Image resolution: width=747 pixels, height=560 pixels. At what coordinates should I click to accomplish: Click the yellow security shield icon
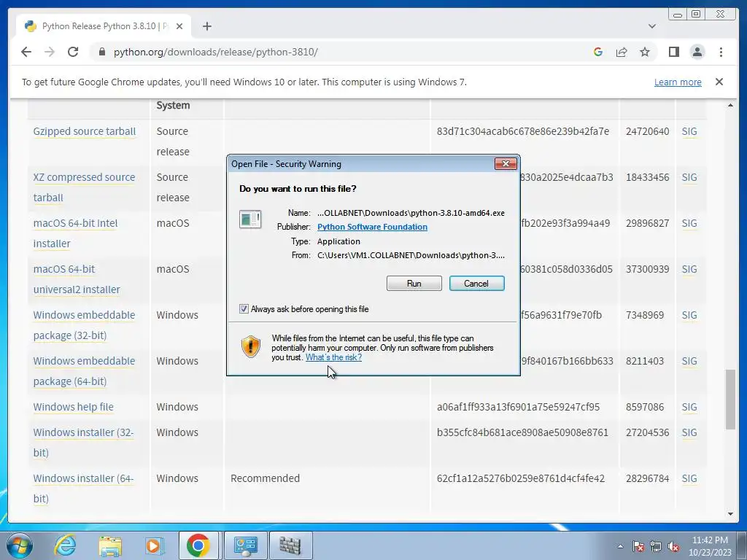[x=251, y=346]
